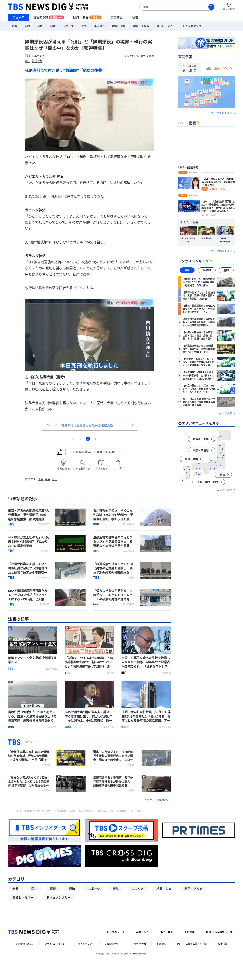Open このエリアの記事へ link

(x=157, y=800)
